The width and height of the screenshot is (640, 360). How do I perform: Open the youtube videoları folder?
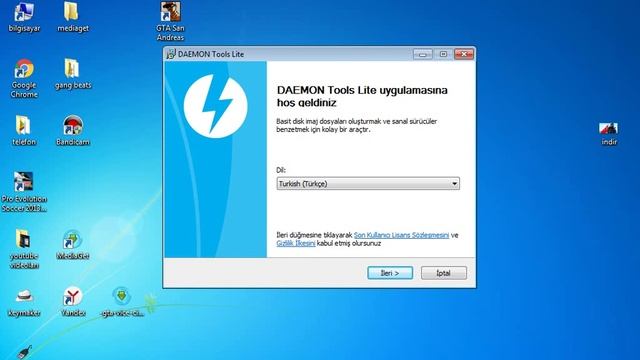(24, 249)
